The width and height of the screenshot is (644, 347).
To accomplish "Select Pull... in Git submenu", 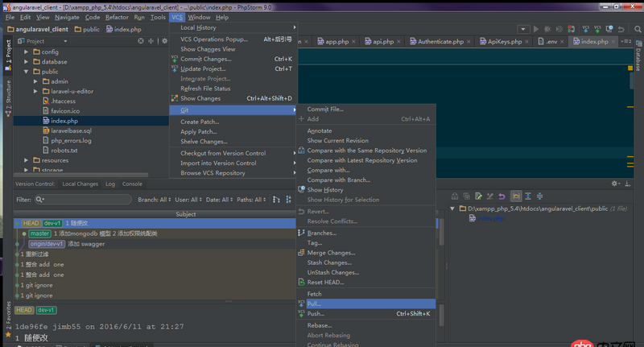I will coord(314,304).
